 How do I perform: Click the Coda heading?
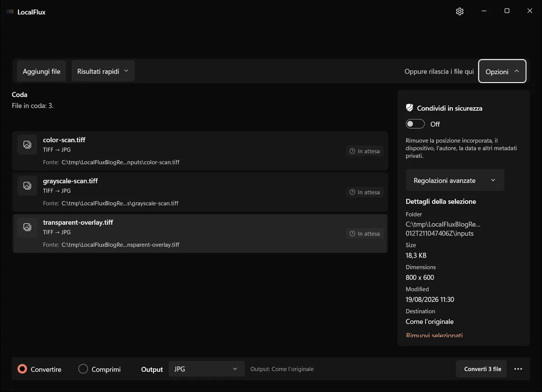click(x=19, y=95)
